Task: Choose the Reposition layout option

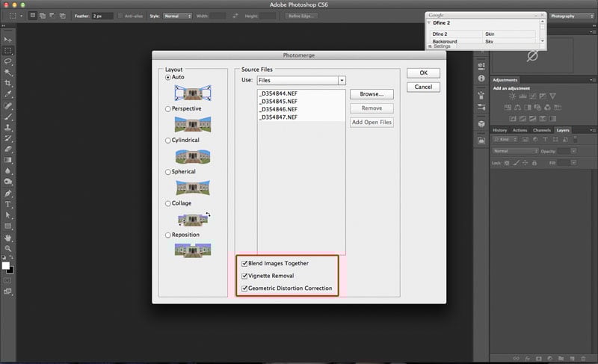Action: pos(167,235)
